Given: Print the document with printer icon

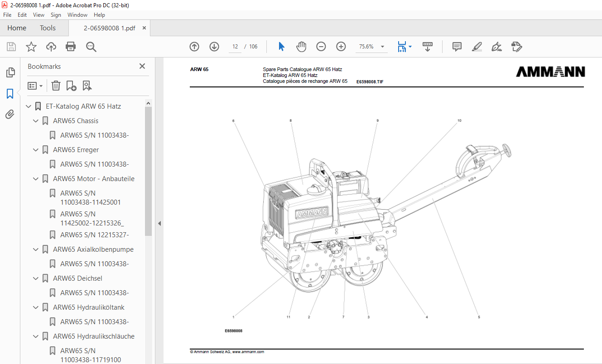Looking at the screenshot, I should (71, 47).
